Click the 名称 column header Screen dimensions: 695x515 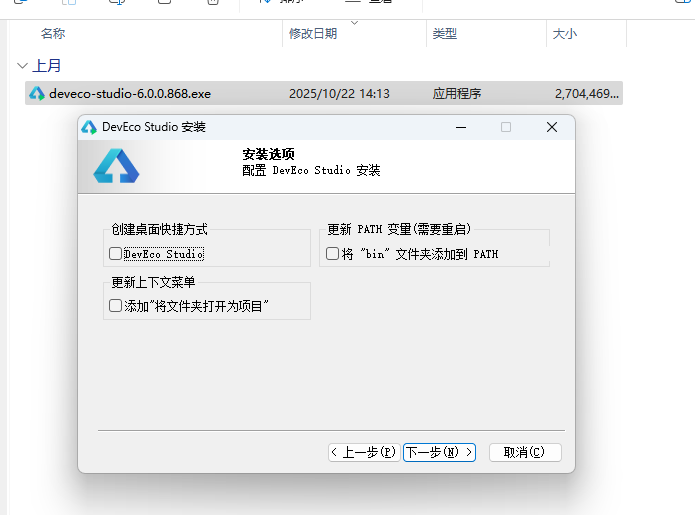click(53, 34)
